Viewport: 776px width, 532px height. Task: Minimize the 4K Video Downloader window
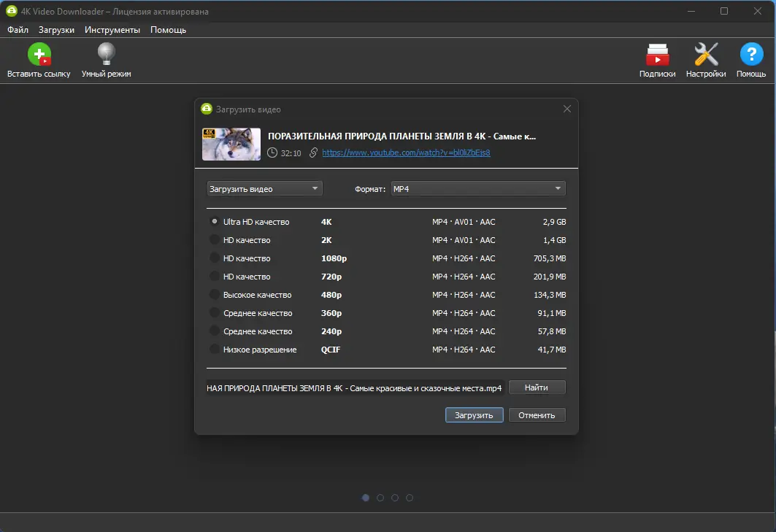pyautogui.click(x=691, y=11)
